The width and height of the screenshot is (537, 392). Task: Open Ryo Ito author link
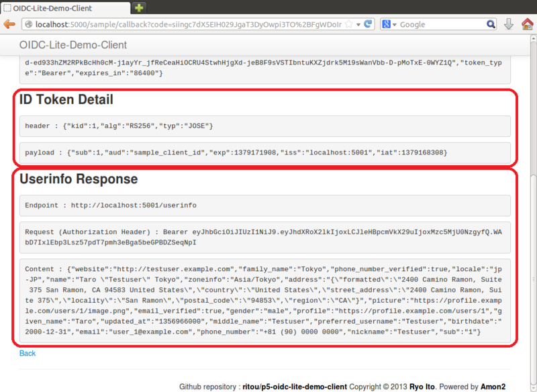[422, 387]
